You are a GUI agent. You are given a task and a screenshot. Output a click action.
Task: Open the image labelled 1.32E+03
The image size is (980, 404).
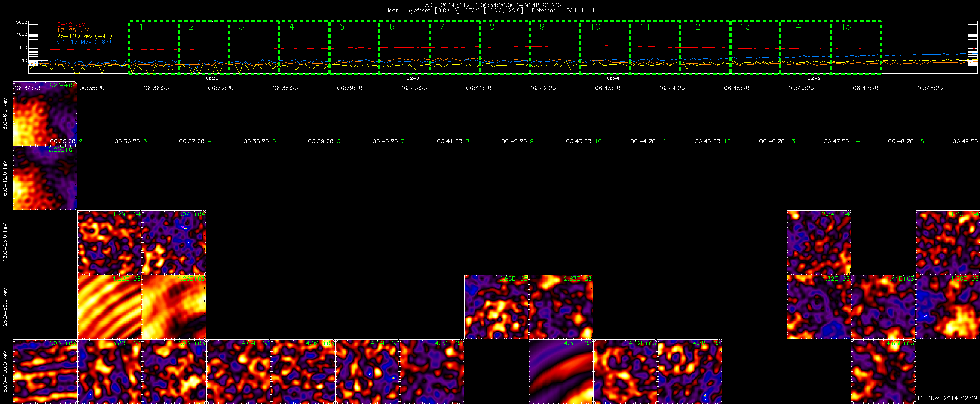[x=819, y=307]
